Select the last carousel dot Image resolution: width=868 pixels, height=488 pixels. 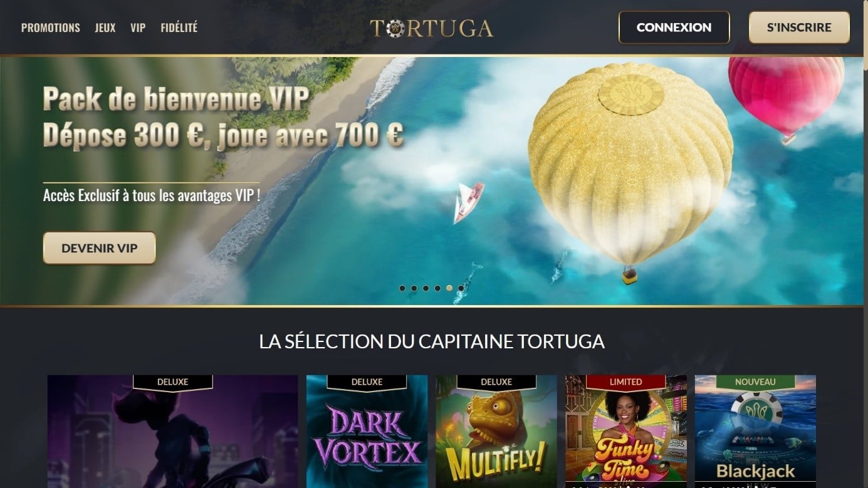pyautogui.click(x=461, y=288)
